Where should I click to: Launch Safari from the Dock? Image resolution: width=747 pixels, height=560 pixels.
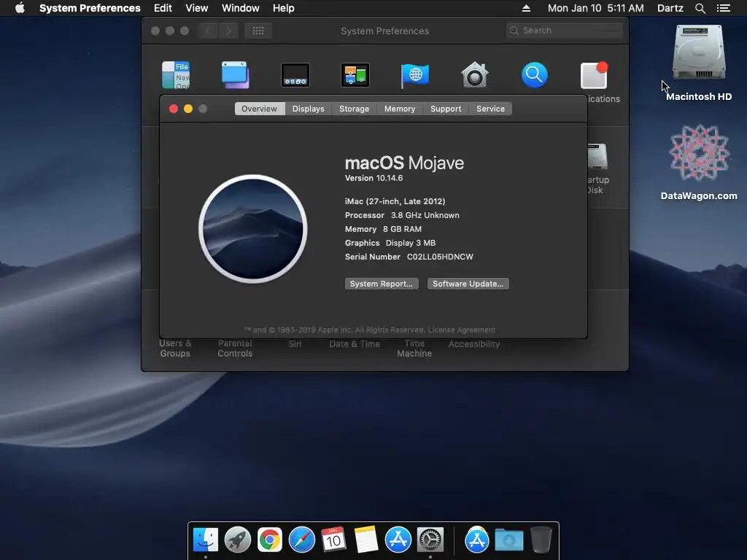[302, 540]
